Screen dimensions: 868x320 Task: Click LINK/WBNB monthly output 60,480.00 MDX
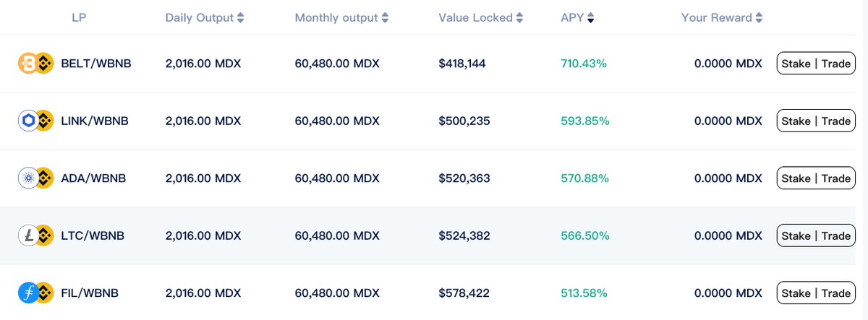pos(337,121)
